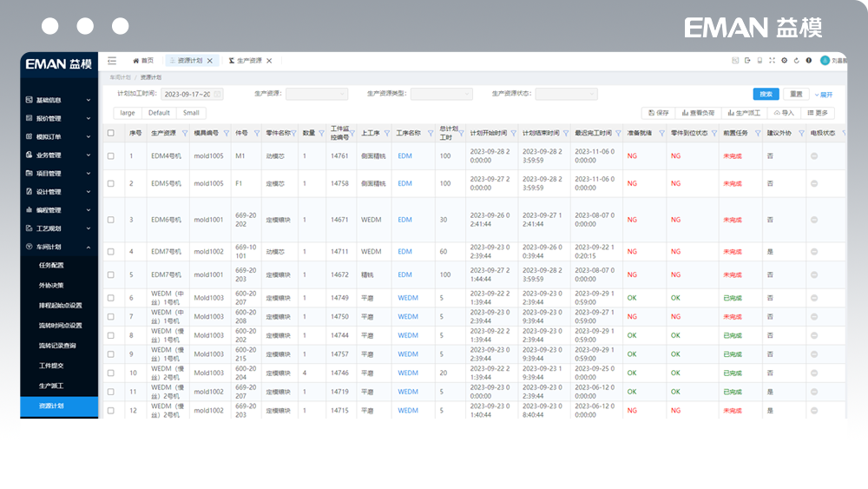
Task: Toggle fullscreen using the expand icon
Action: point(772,61)
